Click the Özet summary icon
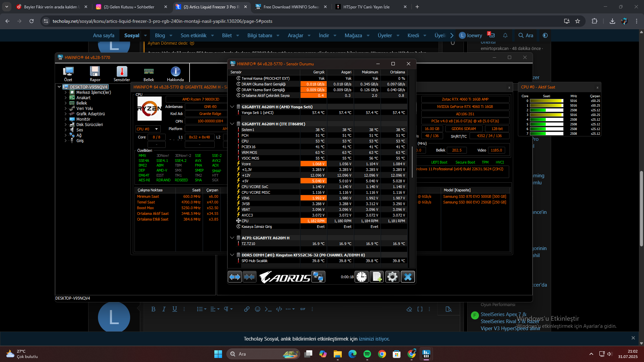The height and width of the screenshot is (362, 644). pyautogui.click(x=68, y=74)
